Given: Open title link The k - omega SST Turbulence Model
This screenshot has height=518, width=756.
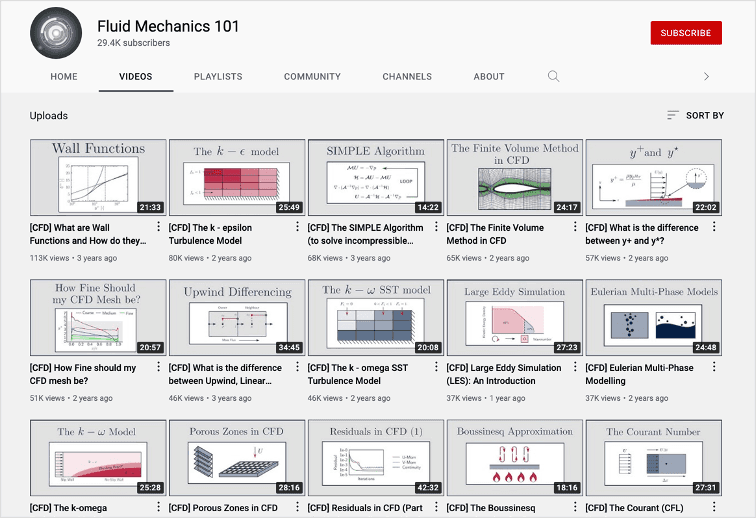Looking at the screenshot, I should tap(358, 374).
